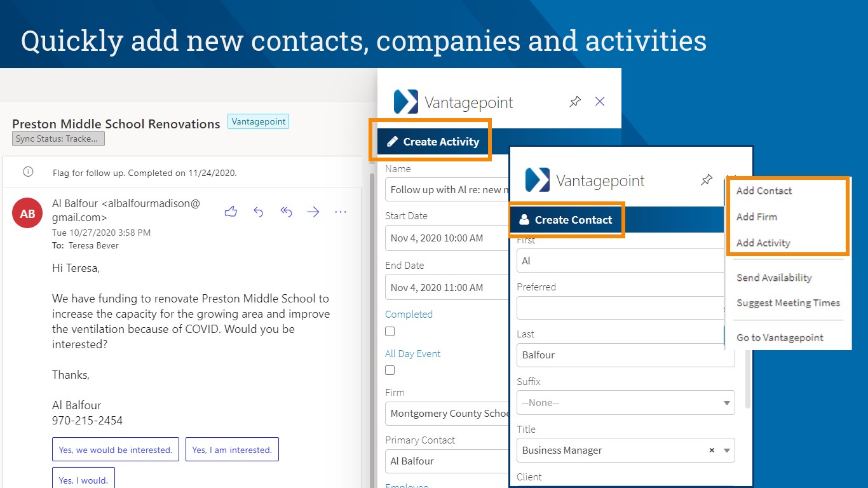
Task: Click the 'Yes, I am interested.' reply
Action: (232, 449)
